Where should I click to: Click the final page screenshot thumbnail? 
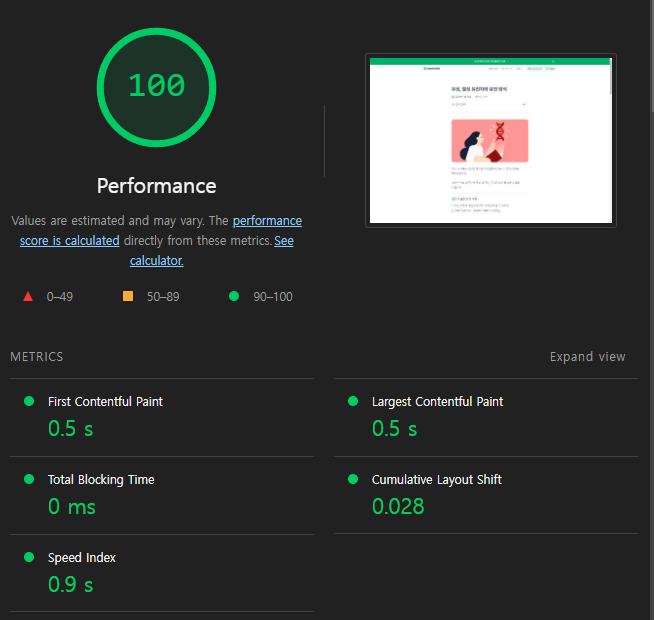pyautogui.click(x=491, y=141)
